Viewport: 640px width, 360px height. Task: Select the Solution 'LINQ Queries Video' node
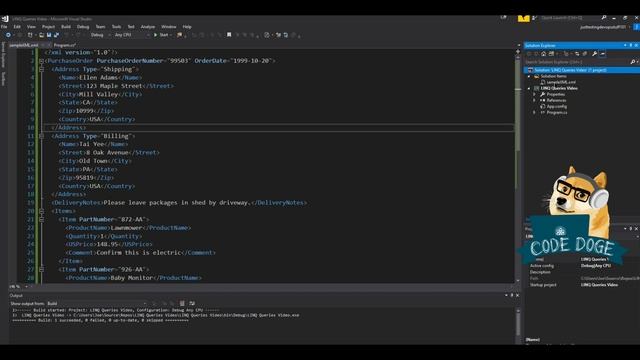point(582,70)
